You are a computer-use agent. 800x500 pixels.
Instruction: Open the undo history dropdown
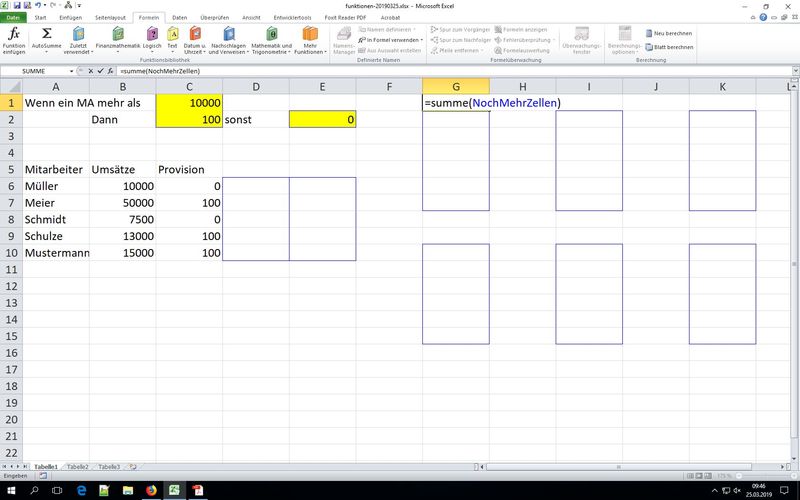[44, 6]
